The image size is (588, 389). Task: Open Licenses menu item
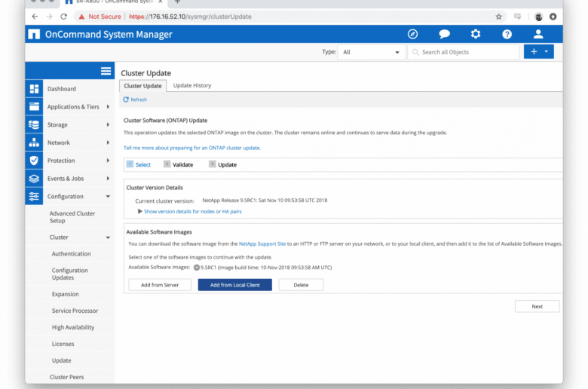pos(63,344)
